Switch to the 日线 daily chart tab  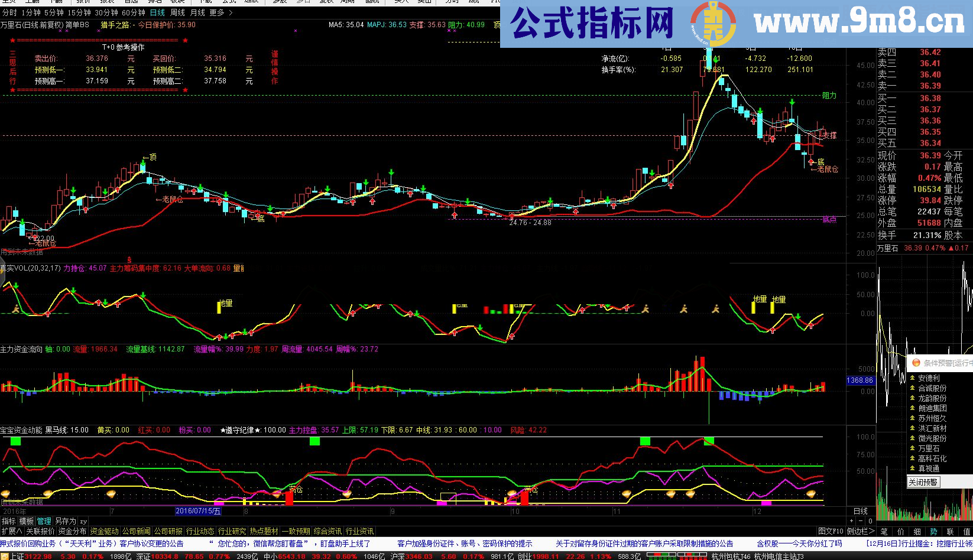point(157,12)
